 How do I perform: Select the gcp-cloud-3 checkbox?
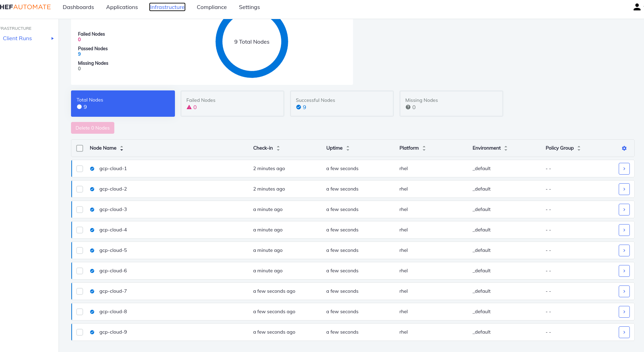[80, 210]
